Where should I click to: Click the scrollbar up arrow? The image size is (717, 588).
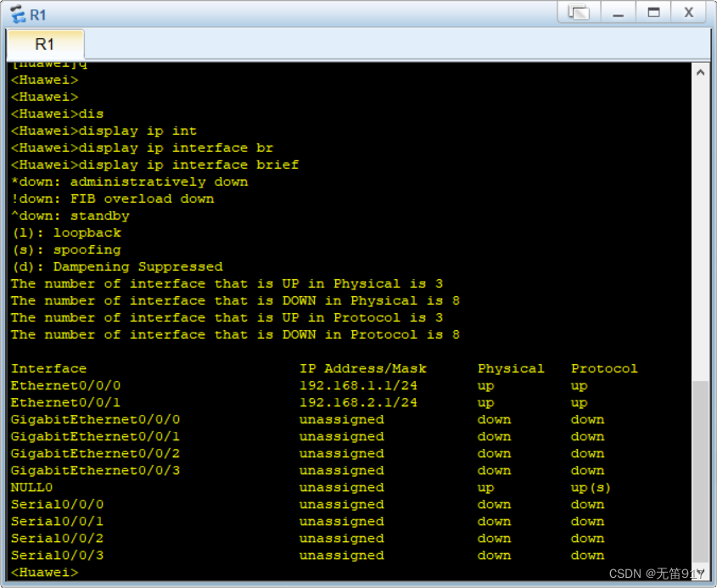(x=700, y=72)
